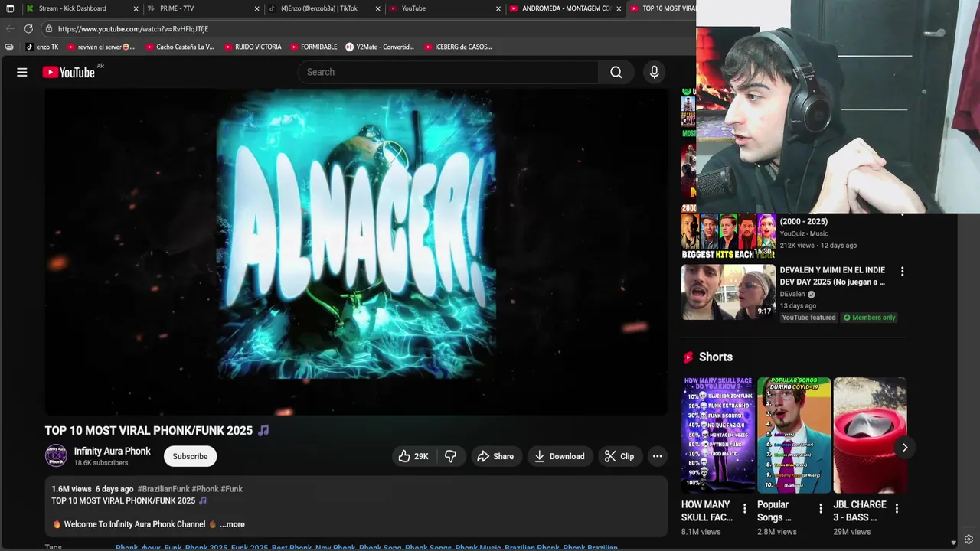
Task: Close the Stream - Kick Dashboard tab
Action: coord(136,8)
